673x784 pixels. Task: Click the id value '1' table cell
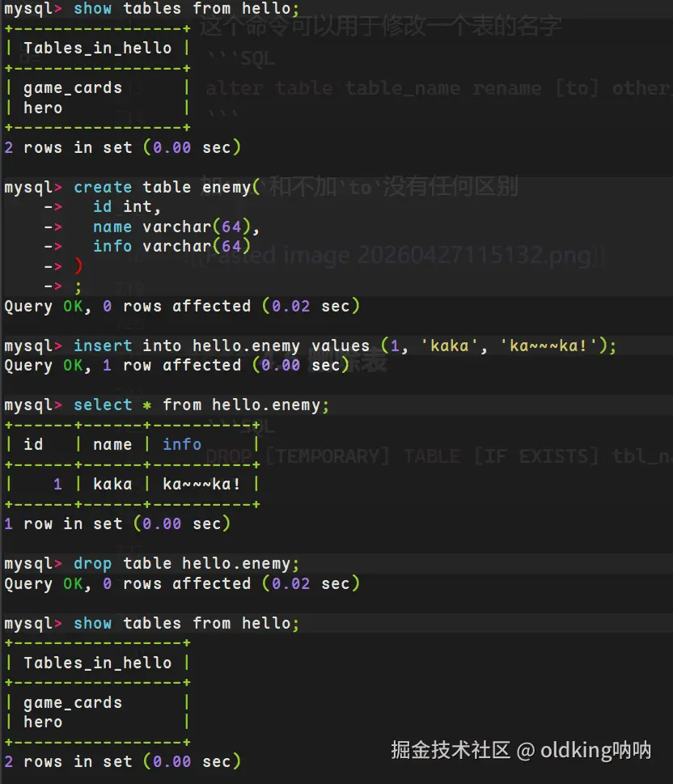pos(57,484)
